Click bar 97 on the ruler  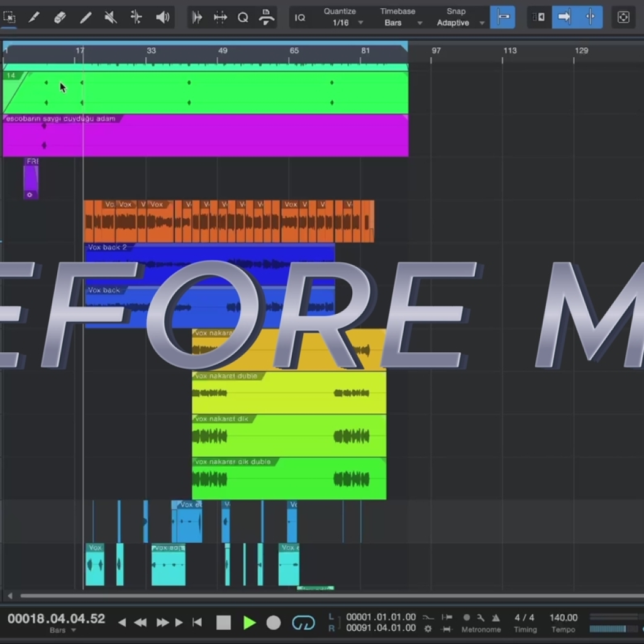[x=436, y=50]
